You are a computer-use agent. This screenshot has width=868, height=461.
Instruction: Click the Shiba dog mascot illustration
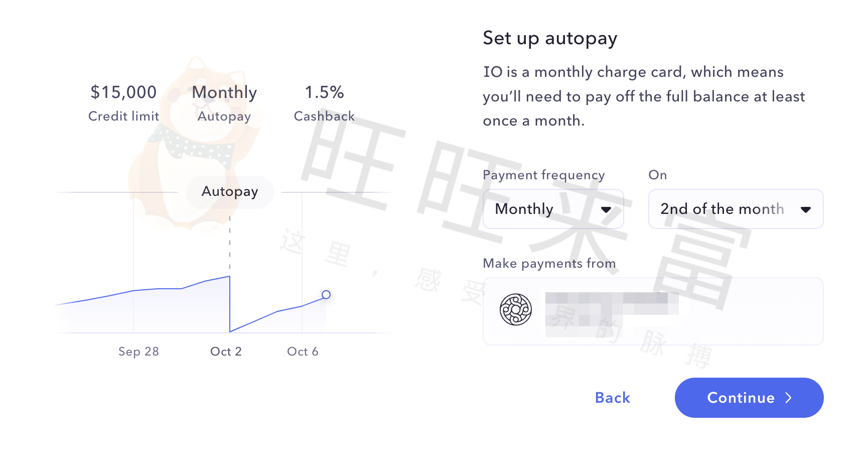tap(193, 146)
